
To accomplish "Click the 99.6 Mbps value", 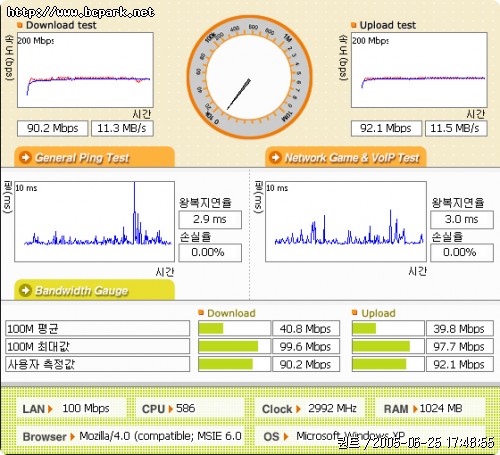I will [306, 346].
